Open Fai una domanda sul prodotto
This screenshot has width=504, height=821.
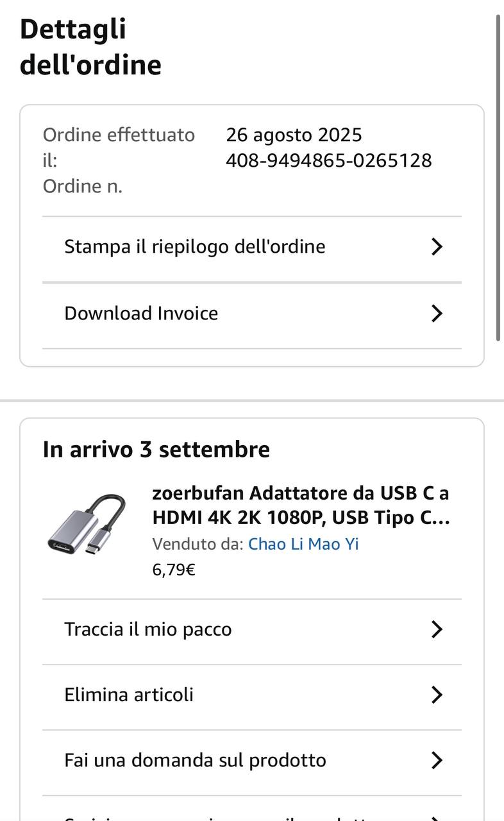tap(195, 760)
